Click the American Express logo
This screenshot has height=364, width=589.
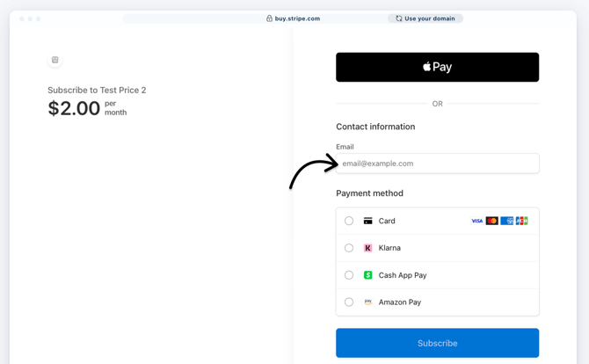coord(506,221)
